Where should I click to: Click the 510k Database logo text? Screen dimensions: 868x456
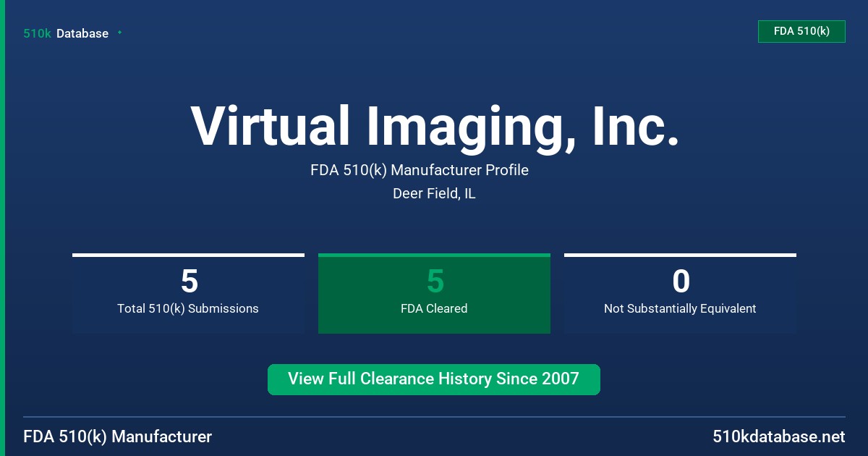(66, 33)
